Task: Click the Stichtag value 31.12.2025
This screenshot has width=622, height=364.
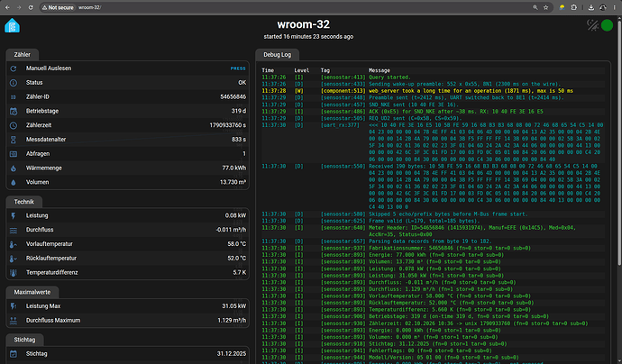Action: pyautogui.click(x=232, y=354)
